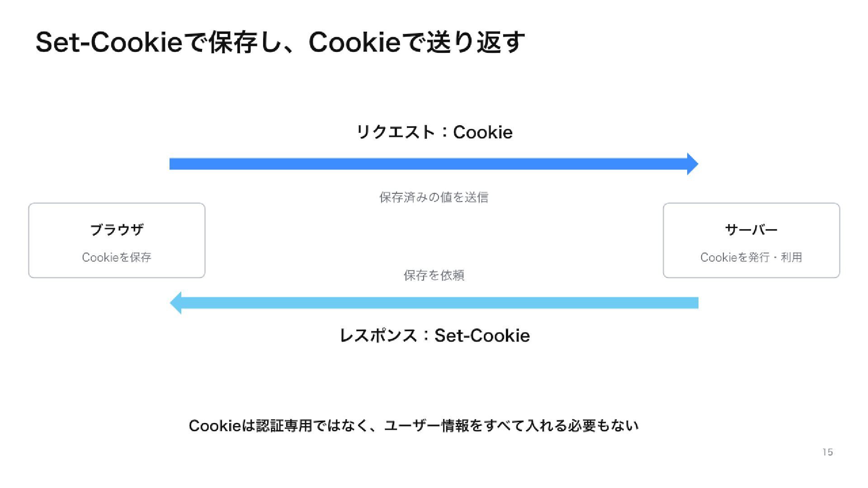Click the サーバー heading text

pyautogui.click(x=751, y=230)
